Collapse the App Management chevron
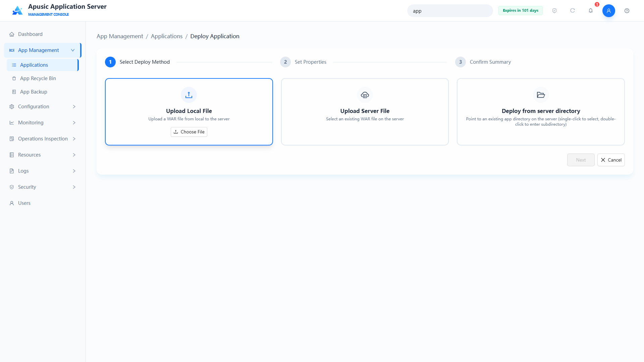644x362 pixels. pos(73,50)
